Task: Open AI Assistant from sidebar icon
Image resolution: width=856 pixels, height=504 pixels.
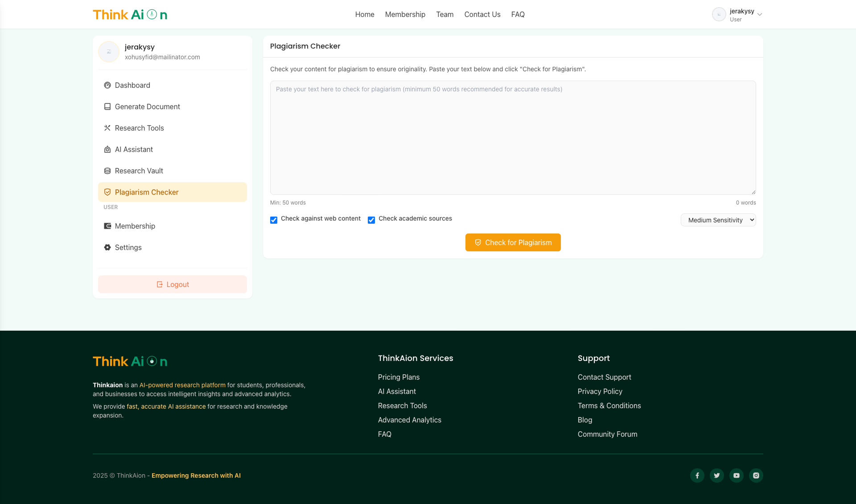Action: coord(107,149)
